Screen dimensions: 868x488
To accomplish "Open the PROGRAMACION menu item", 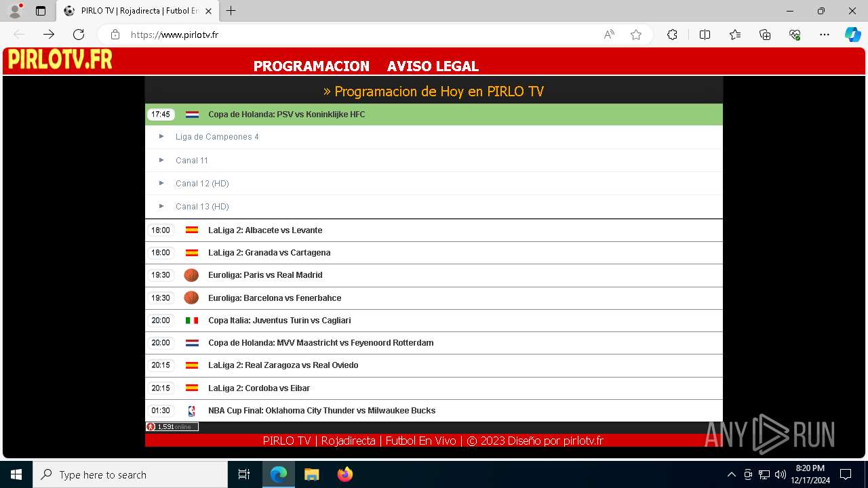I will click(x=311, y=66).
